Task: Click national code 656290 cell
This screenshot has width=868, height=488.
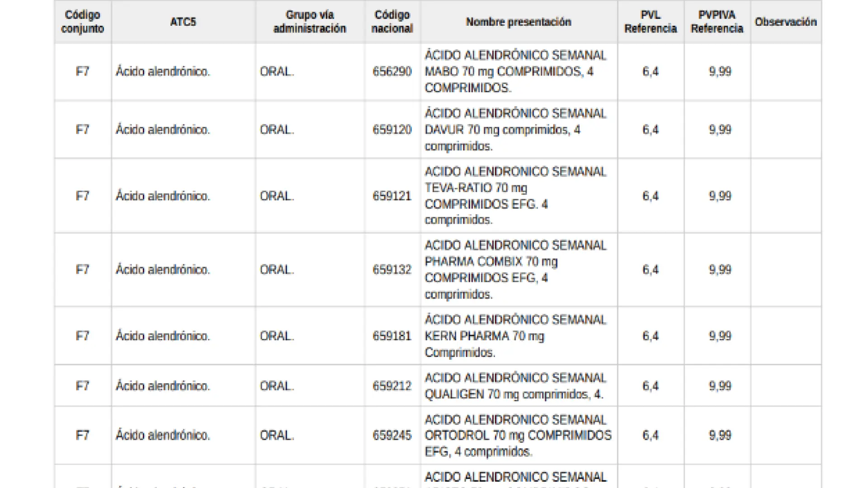Action: tap(392, 71)
